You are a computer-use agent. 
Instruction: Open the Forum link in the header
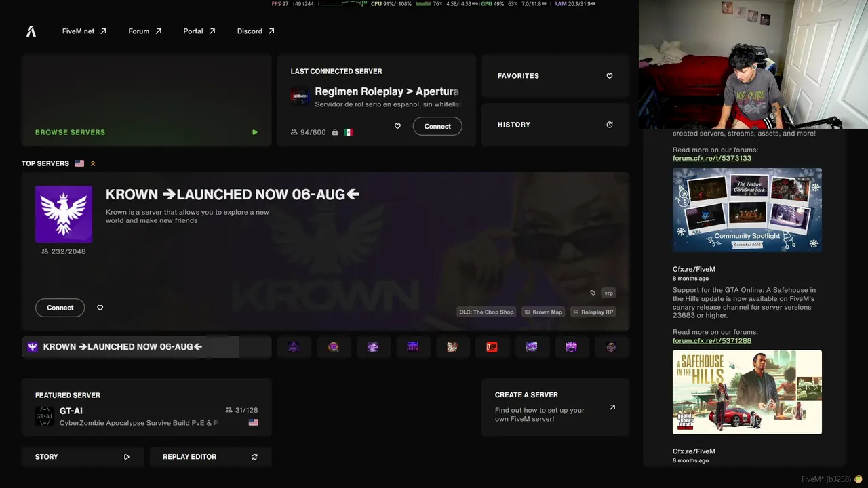(x=145, y=31)
